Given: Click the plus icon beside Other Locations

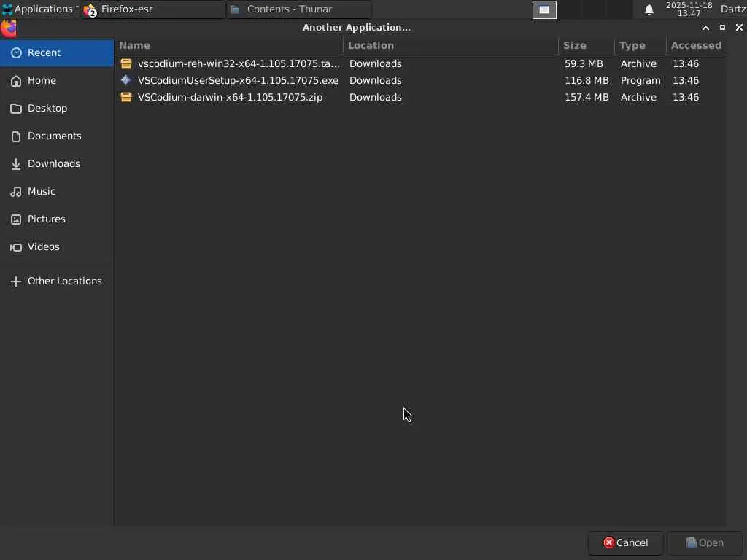Looking at the screenshot, I should tap(16, 281).
